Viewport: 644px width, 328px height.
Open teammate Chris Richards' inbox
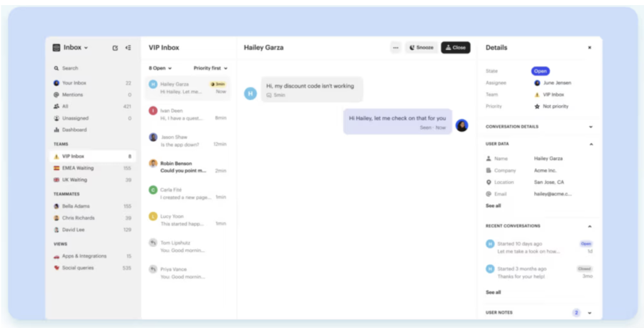pos(93,218)
